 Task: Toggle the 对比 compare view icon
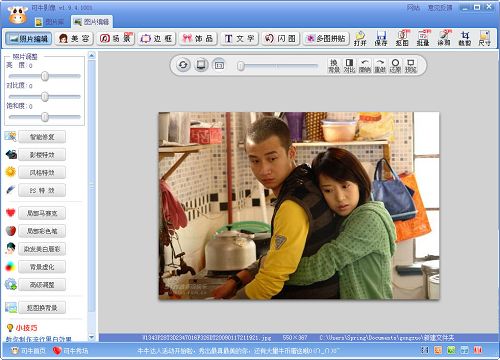point(349,65)
